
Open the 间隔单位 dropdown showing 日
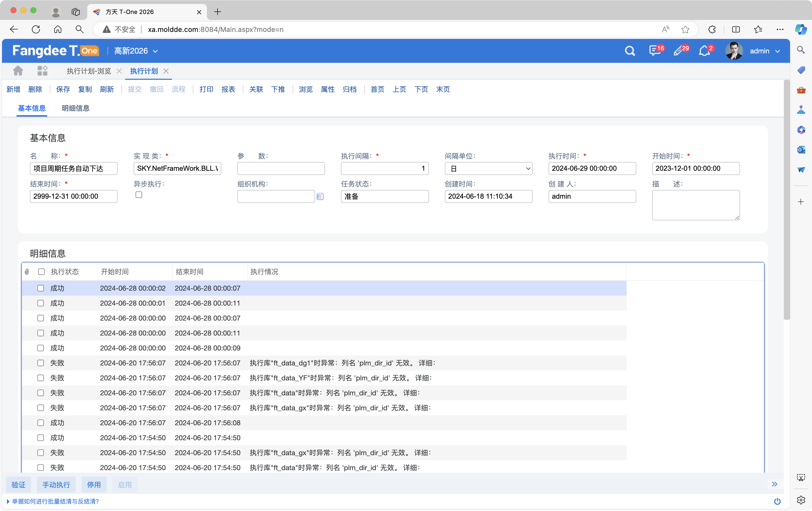coord(488,168)
